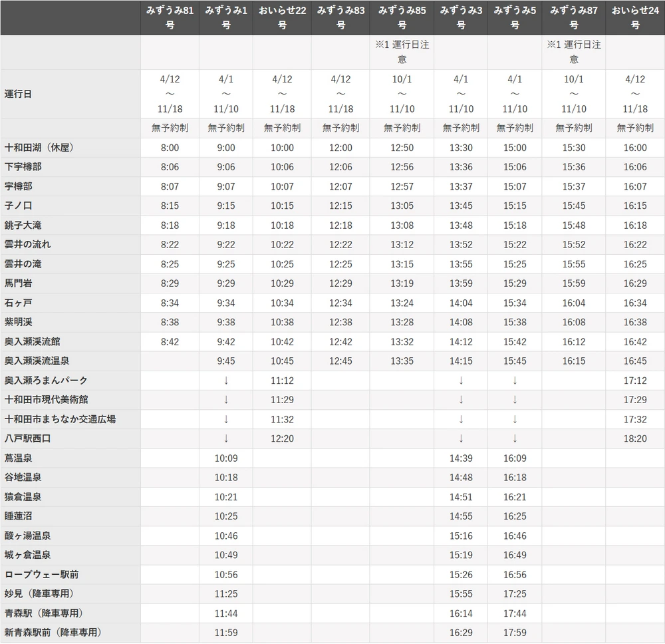Select the 八戸駅西口 stop label
665x644 pixels.
(27, 438)
